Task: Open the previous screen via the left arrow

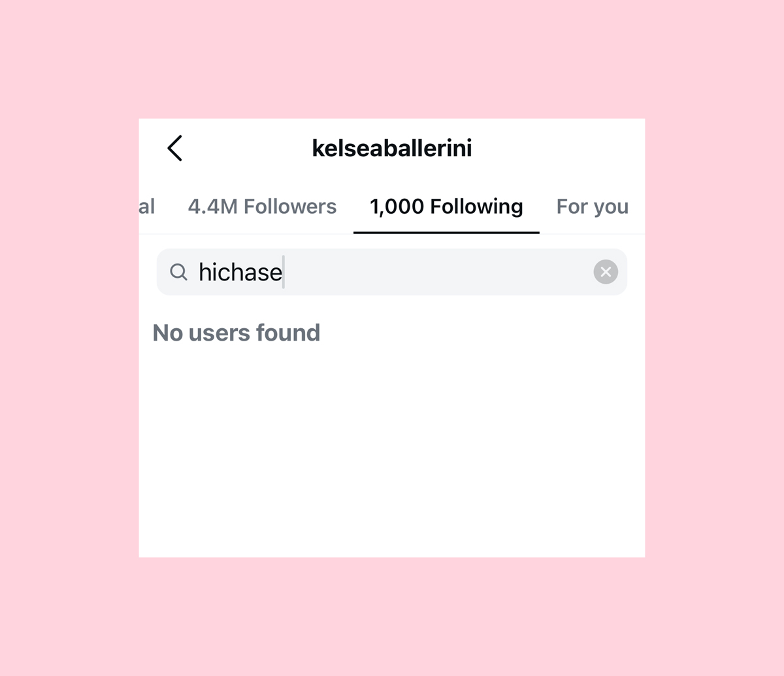Action: (x=174, y=148)
